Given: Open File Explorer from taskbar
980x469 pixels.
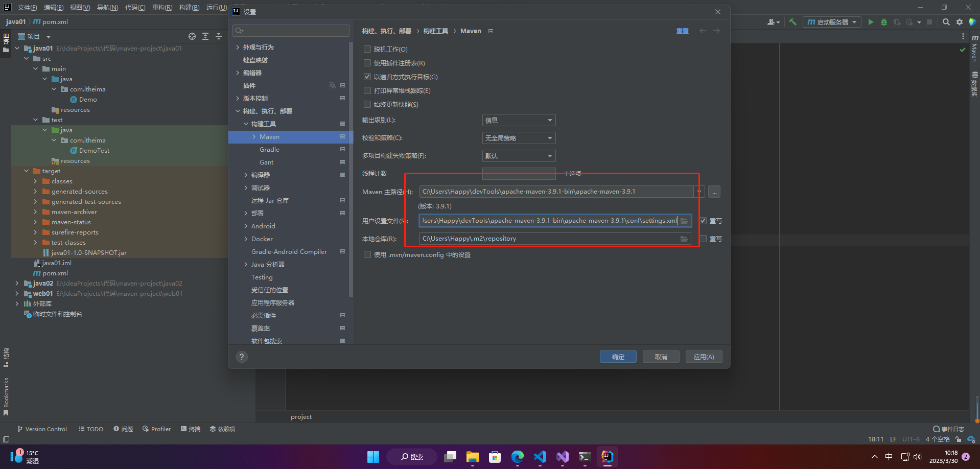Looking at the screenshot, I should [x=473, y=456].
